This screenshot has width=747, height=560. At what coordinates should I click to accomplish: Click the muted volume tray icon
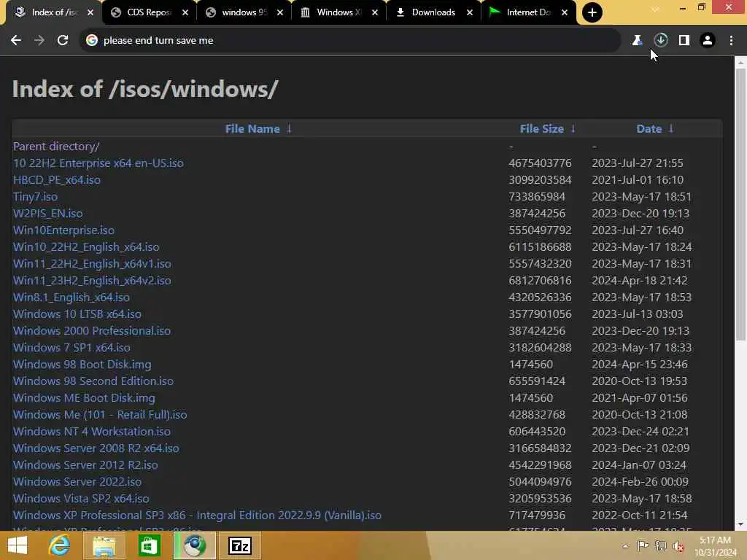coord(679,545)
